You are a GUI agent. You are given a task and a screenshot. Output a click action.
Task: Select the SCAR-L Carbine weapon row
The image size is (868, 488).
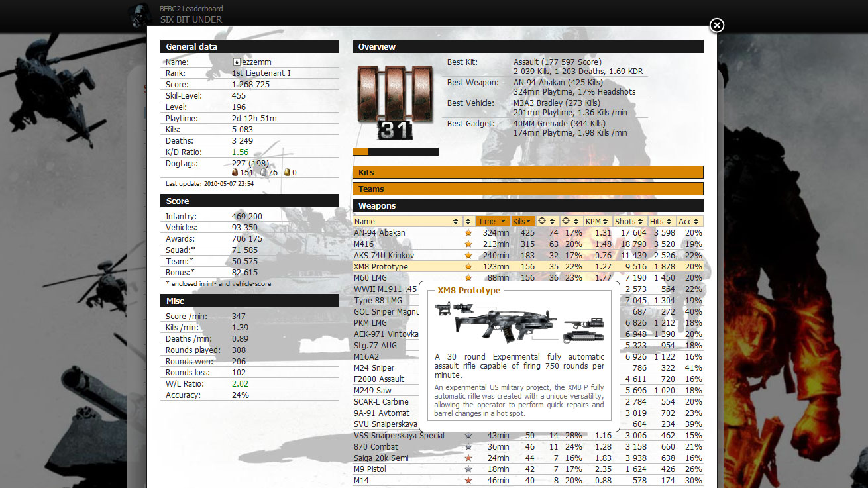click(386, 402)
